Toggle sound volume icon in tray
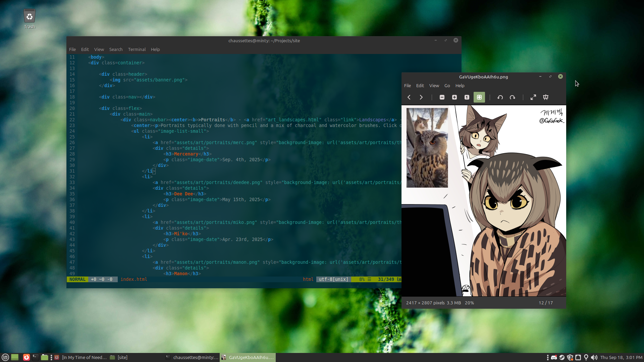This screenshot has width=644, height=362. 594,357
